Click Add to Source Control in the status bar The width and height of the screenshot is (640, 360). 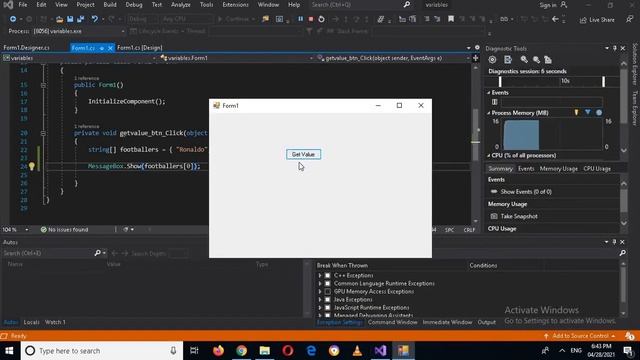pos(580,336)
